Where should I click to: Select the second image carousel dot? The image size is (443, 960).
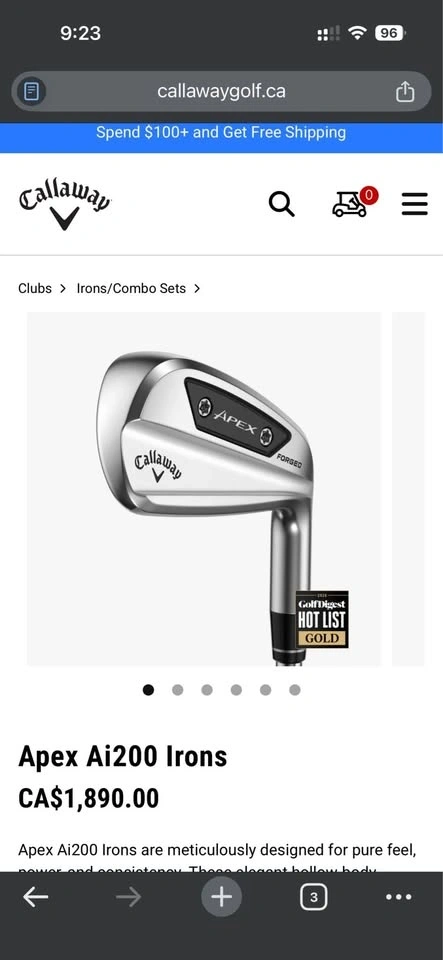[x=177, y=690]
